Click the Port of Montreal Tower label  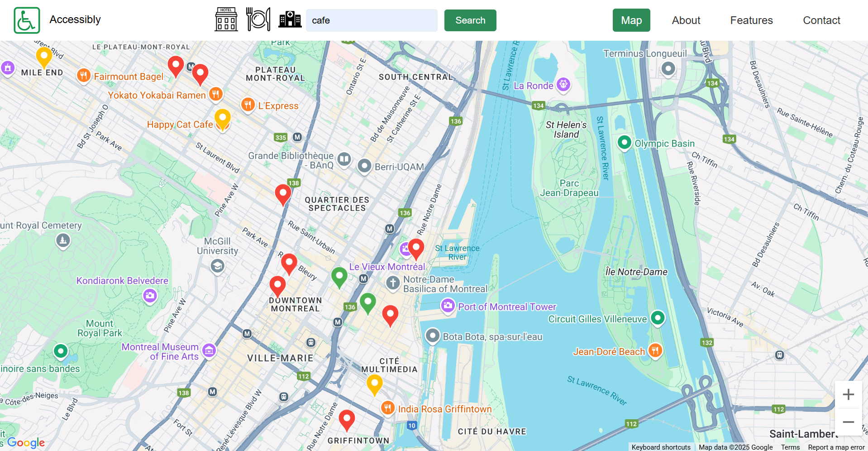[507, 307]
